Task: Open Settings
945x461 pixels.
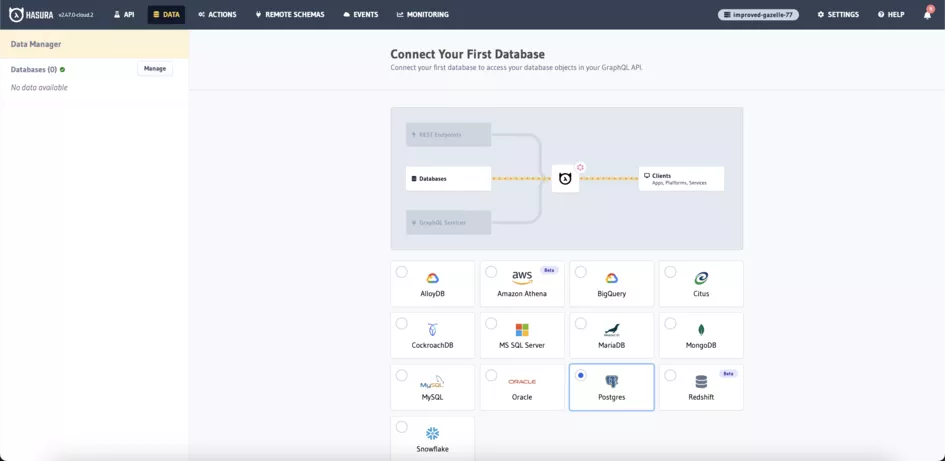Action: [838, 14]
